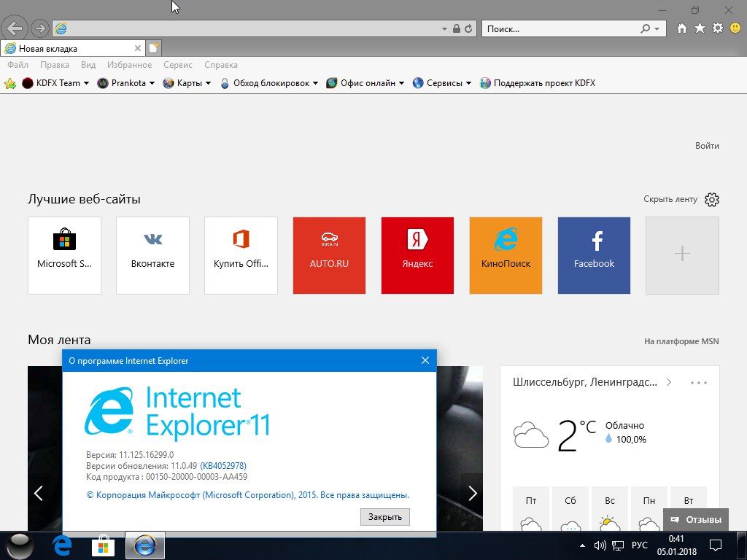Image resolution: width=747 pixels, height=560 pixels.
Task: Go to next news slide arrow
Action: [x=472, y=494]
